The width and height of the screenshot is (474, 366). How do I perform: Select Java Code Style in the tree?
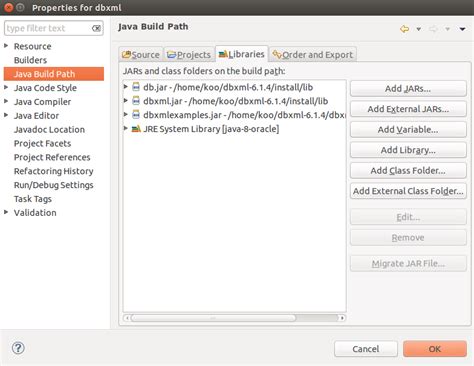45,88
